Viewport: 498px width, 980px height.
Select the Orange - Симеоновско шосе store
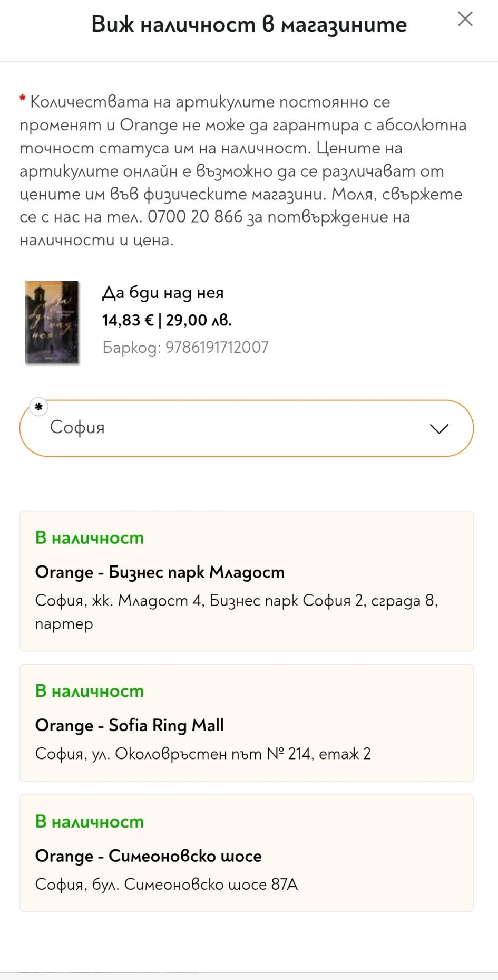[x=149, y=856]
